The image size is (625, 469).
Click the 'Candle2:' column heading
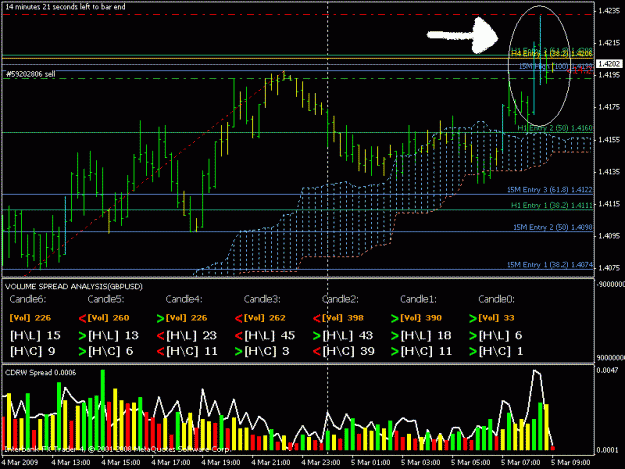click(340, 299)
